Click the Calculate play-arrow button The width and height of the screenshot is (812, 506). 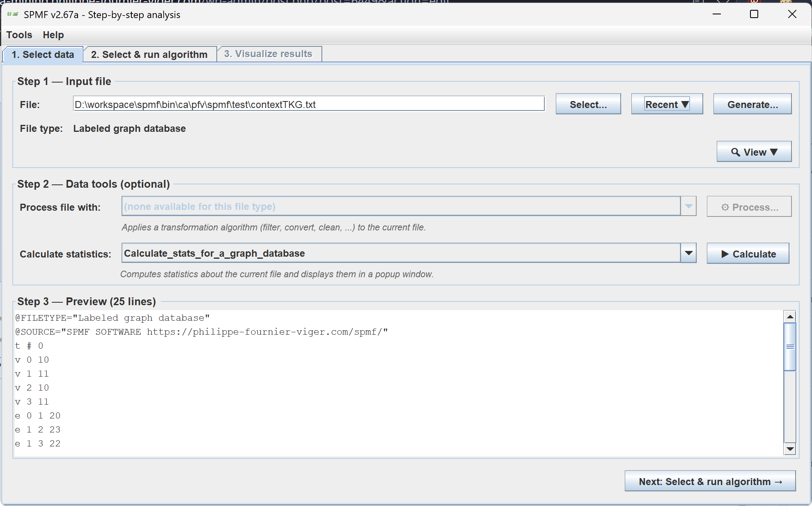coord(748,254)
